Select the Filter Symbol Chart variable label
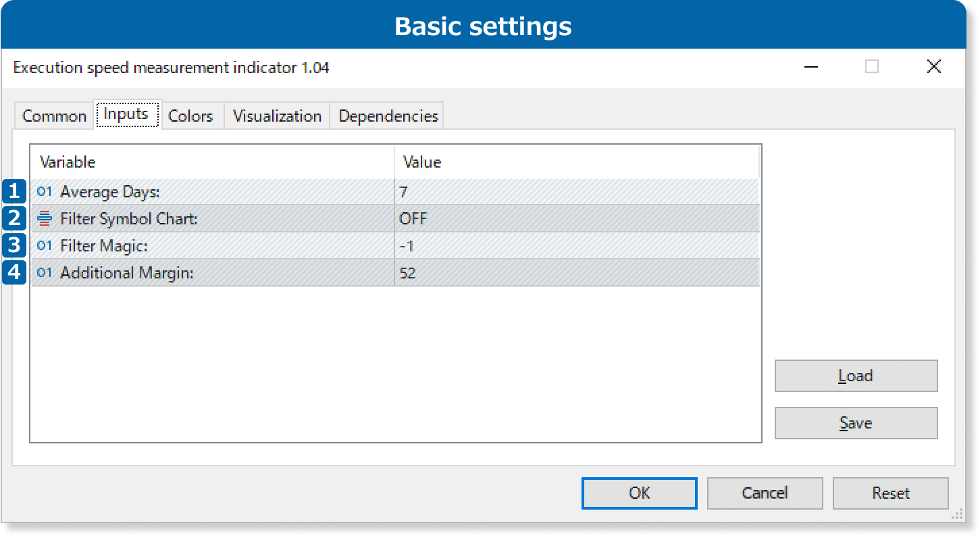The height and width of the screenshot is (538, 980). click(129, 219)
